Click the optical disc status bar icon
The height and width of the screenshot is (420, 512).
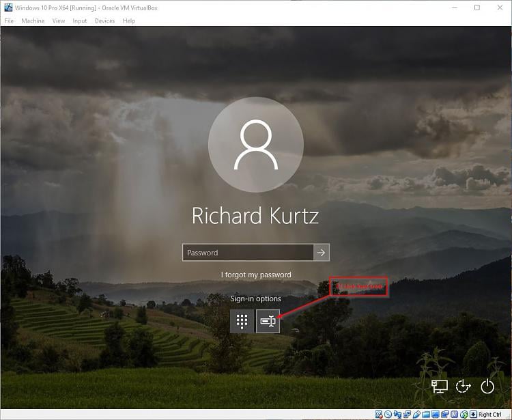pos(388,415)
